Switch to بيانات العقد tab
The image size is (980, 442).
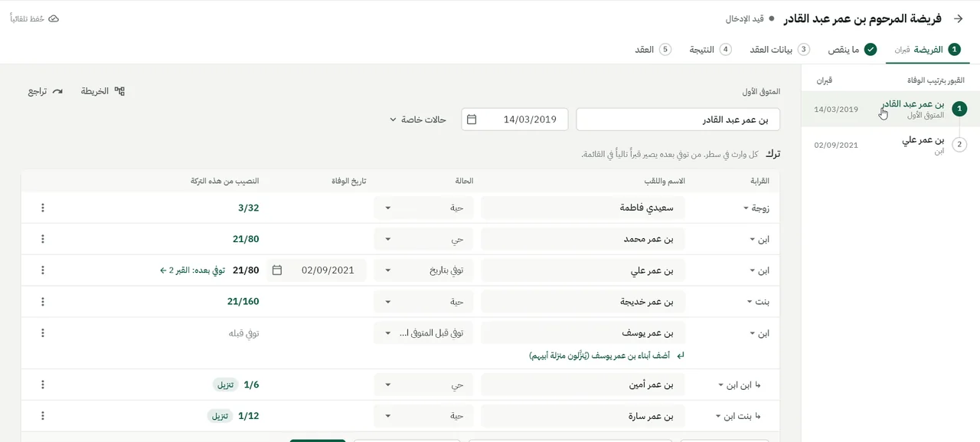[x=779, y=49]
